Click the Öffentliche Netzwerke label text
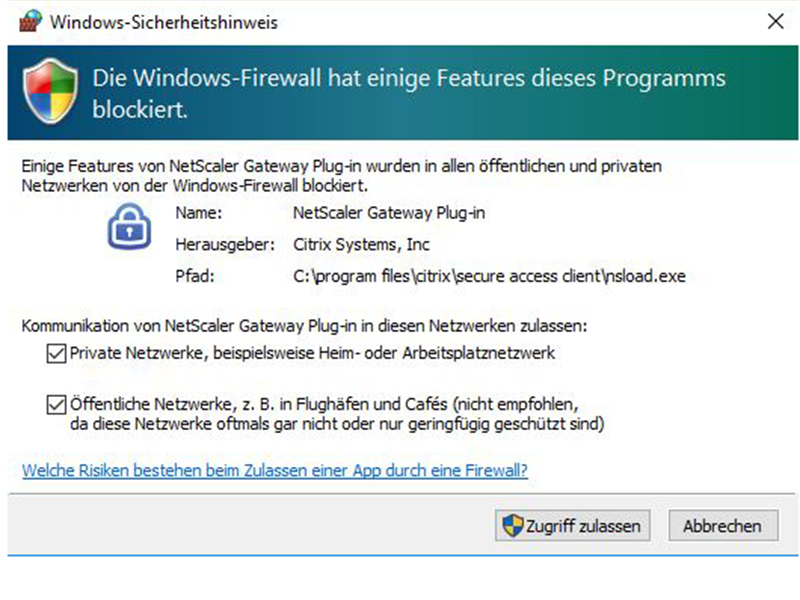The width and height of the screenshot is (800, 600). (337, 414)
